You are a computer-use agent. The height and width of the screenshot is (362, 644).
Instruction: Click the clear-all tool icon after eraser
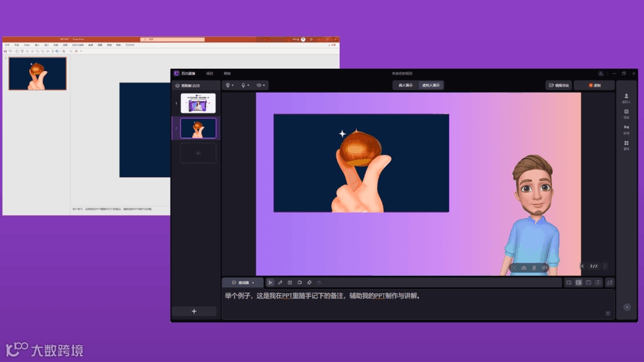(x=319, y=283)
